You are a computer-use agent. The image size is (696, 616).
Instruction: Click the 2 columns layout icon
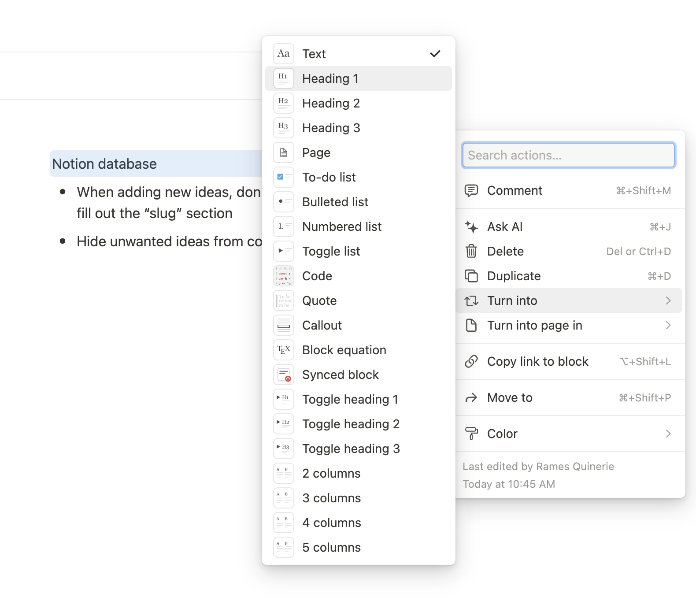[x=284, y=473]
